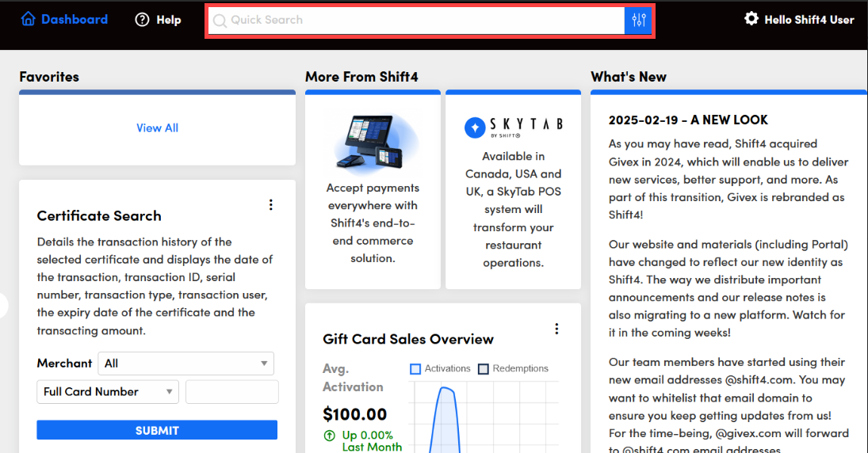Open the SkyTab POS system description

(x=513, y=209)
